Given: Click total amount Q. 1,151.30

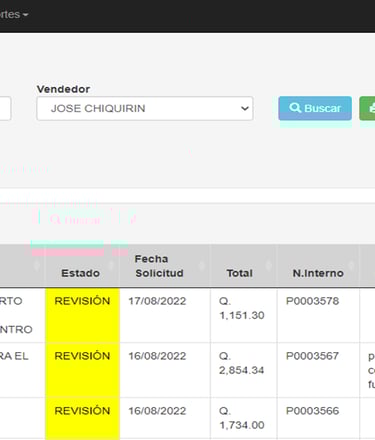Looking at the screenshot, I should click(x=241, y=308).
